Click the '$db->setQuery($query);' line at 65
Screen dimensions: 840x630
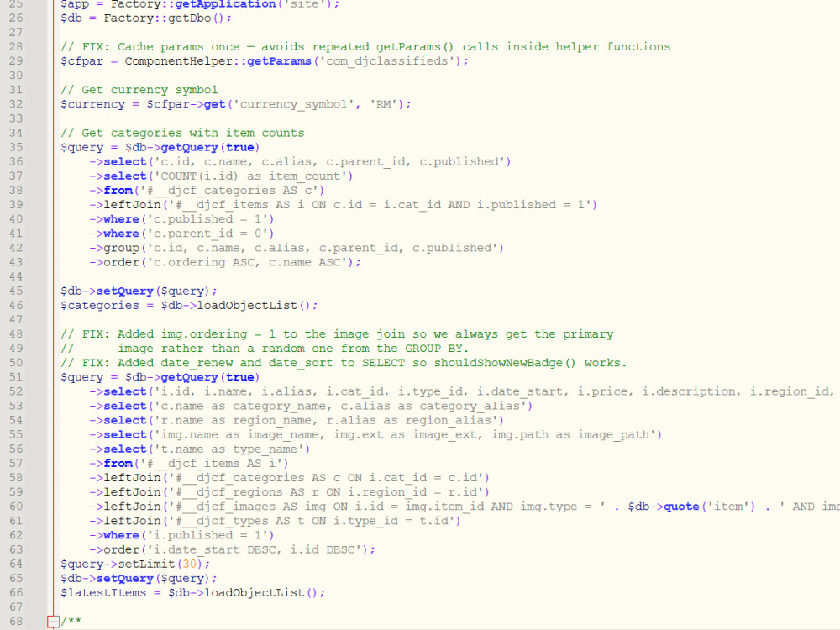click(139, 579)
